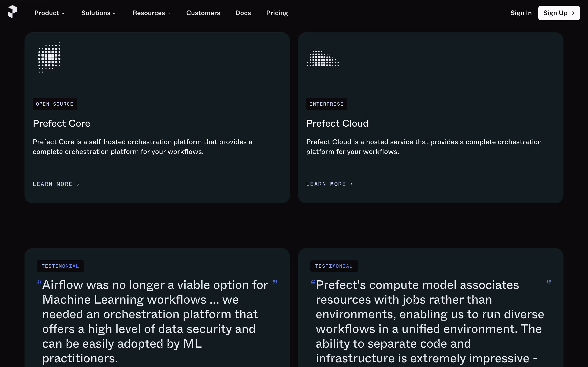The height and width of the screenshot is (367, 588).
Task: Click the chevron after Prefect Cloud's Learn More
Action: pos(352,184)
